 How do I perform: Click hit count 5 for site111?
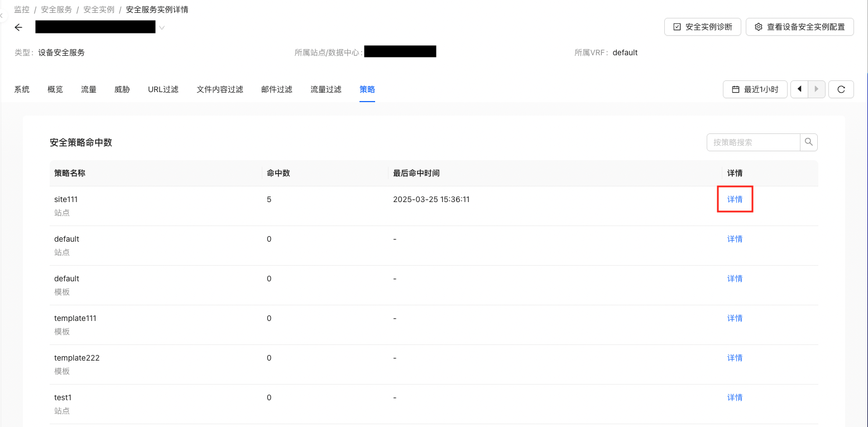269,199
